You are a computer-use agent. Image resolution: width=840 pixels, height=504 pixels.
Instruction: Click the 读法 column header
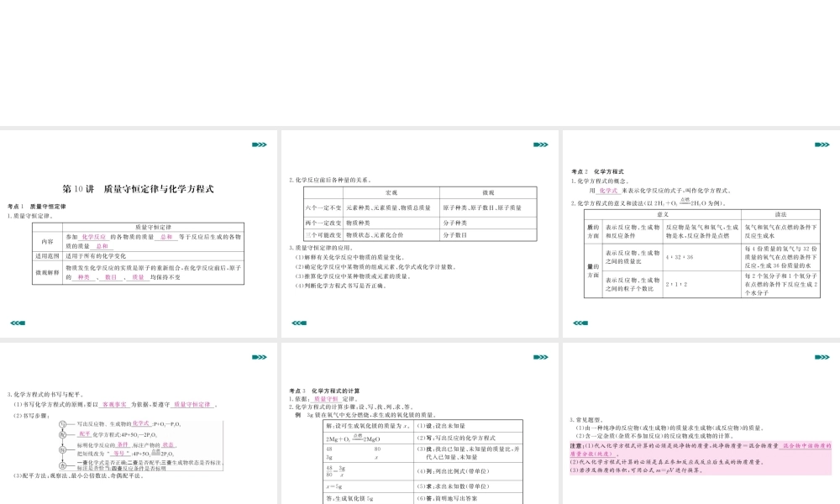point(780,214)
